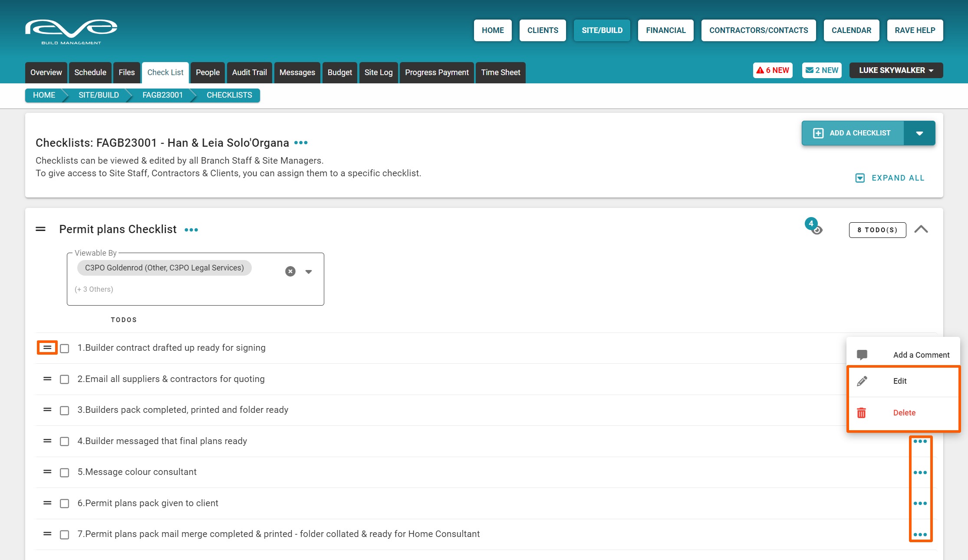
Task: Clear the Viewable By selection with X icon
Action: click(290, 271)
